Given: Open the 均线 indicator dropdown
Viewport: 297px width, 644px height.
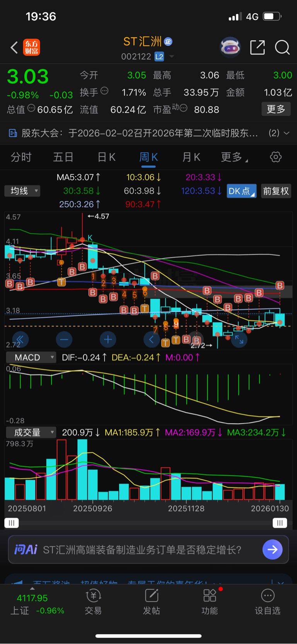Looking at the screenshot, I should [22, 191].
